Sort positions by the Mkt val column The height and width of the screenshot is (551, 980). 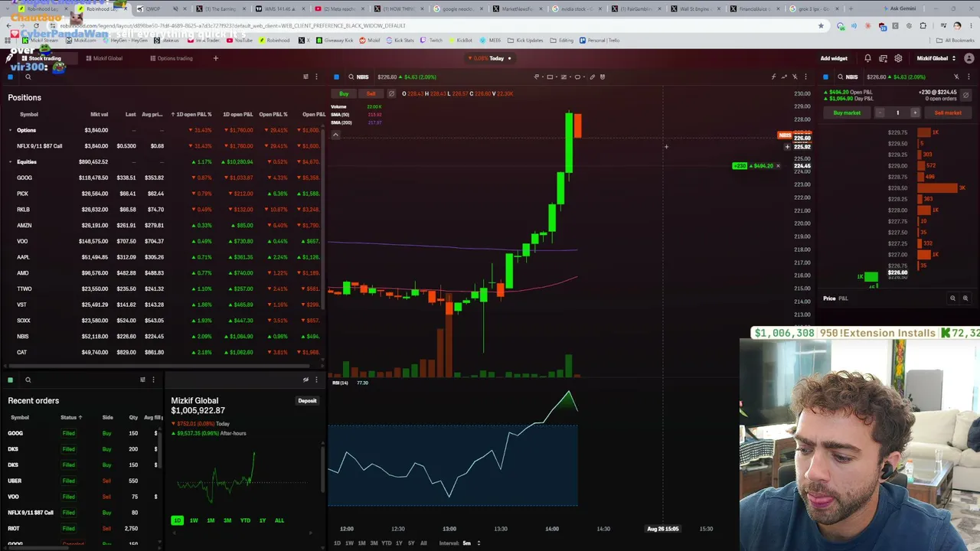(99, 115)
